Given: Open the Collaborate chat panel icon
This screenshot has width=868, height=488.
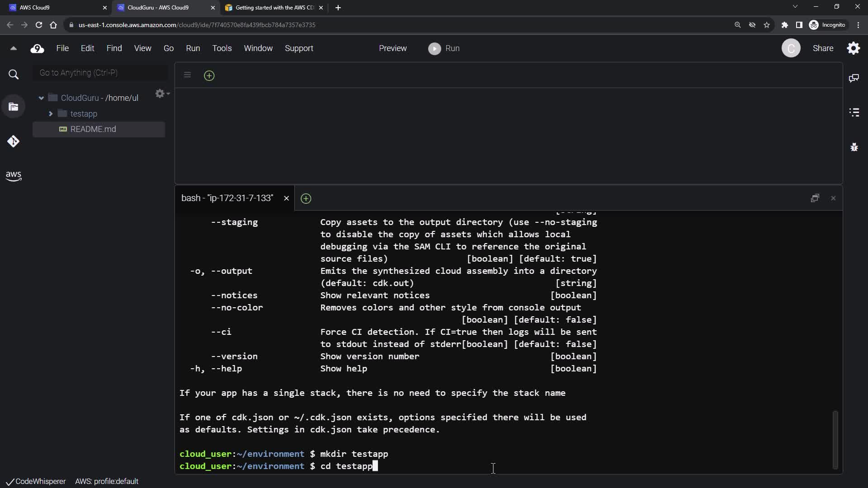Looking at the screenshot, I should (x=854, y=78).
